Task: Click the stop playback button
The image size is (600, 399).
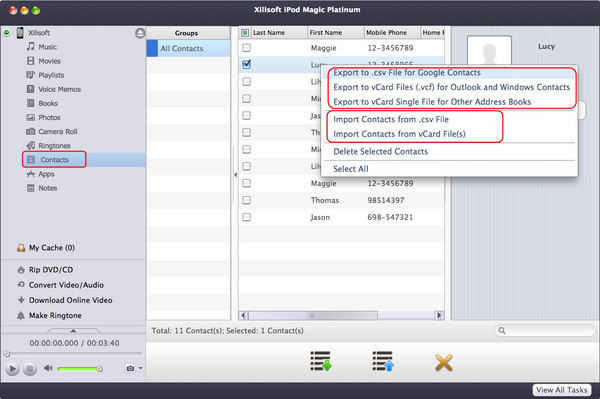Action: pyautogui.click(x=29, y=369)
